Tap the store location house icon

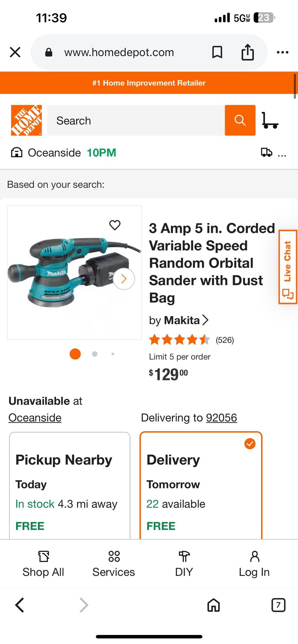16,153
